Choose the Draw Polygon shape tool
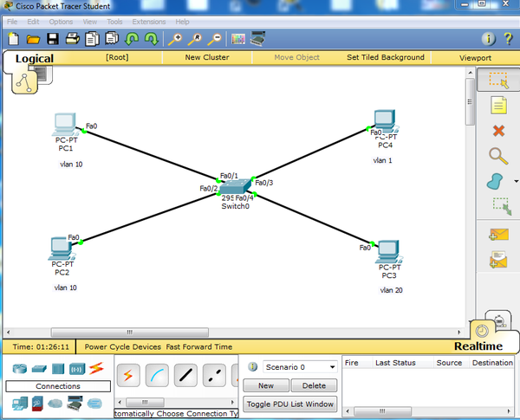Image resolution: width=520 pixels, height=420 pixels. tap(495, 181)
